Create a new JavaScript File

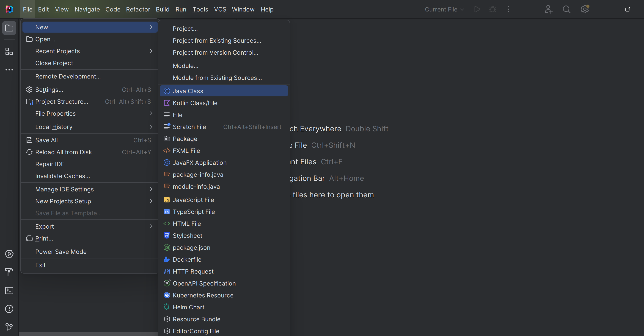pyautogui.click(x=224, y=200)
